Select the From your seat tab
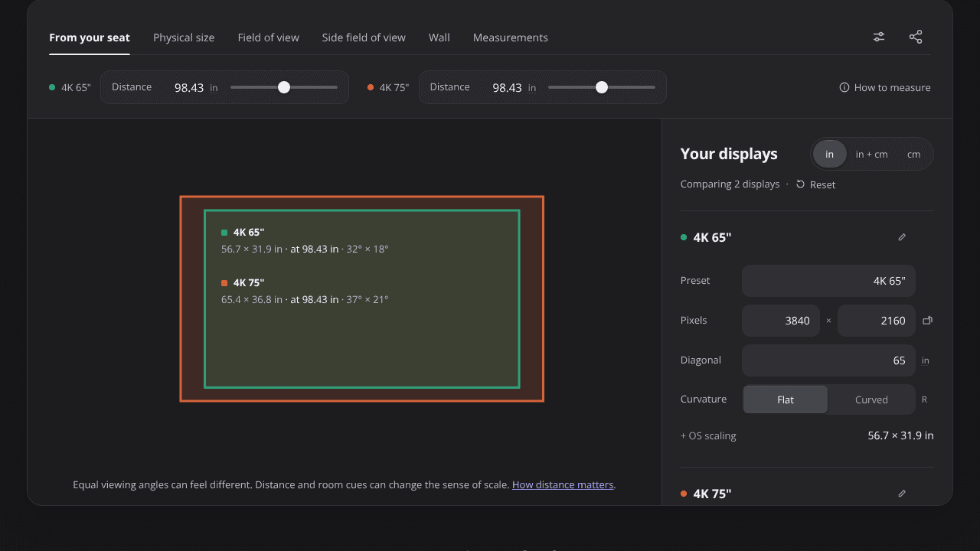 pyautogui.click(x=90, y=37)
